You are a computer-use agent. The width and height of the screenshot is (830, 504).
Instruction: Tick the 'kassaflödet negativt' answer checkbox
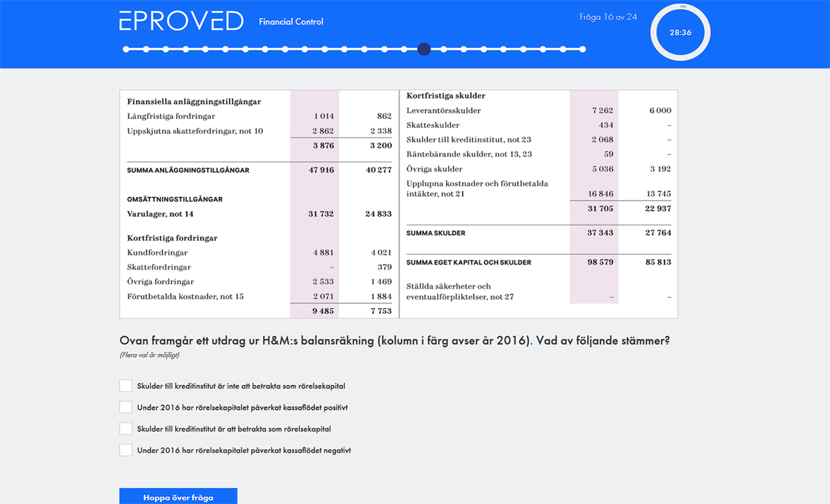pos(126,451)
